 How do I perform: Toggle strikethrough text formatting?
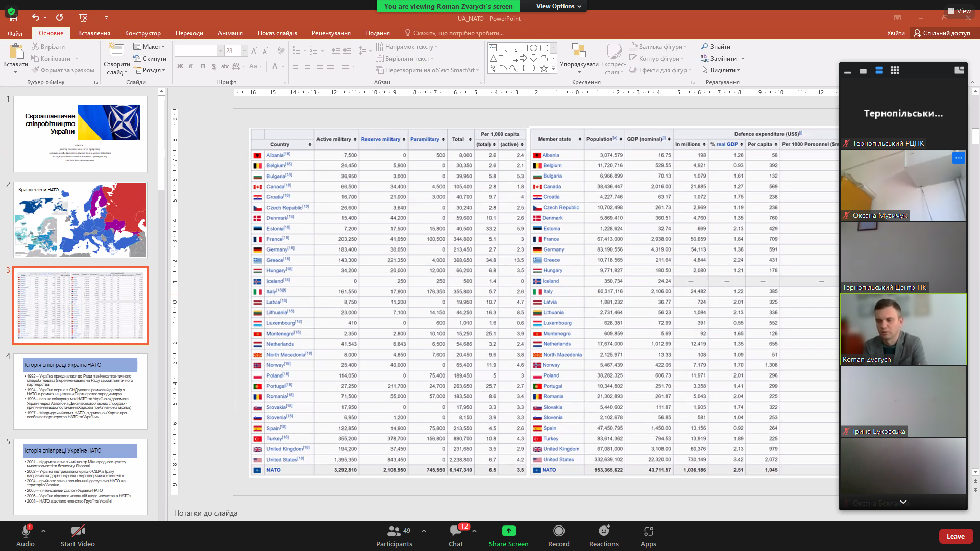[225, 66]
